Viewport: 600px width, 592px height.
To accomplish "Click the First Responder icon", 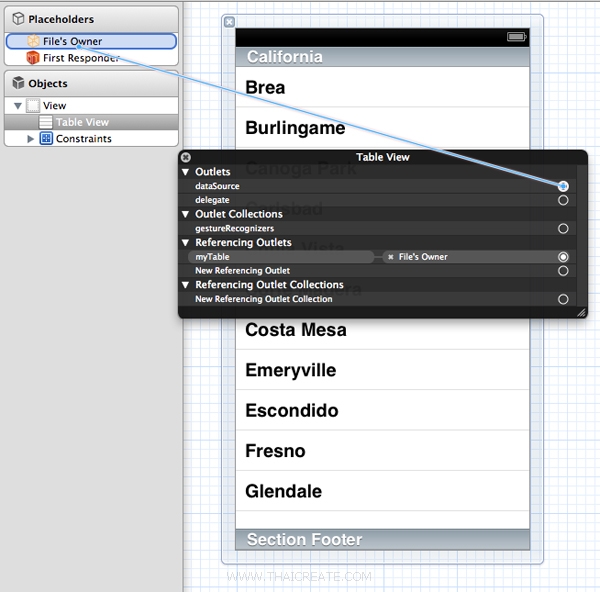I will click(x=34, y=58).
